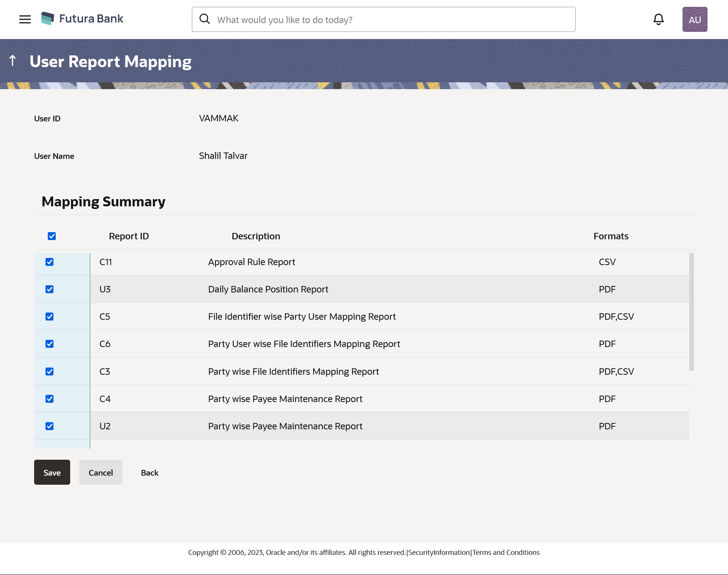Click the search magnifier icon
The height and width of the screenshot is (575, 728).
point(205,19)
